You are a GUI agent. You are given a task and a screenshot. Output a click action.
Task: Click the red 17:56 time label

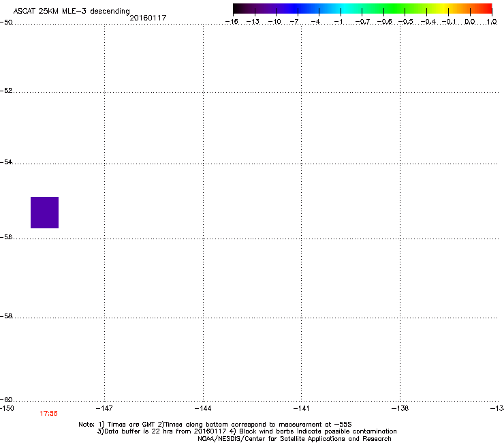coord(48,414)
